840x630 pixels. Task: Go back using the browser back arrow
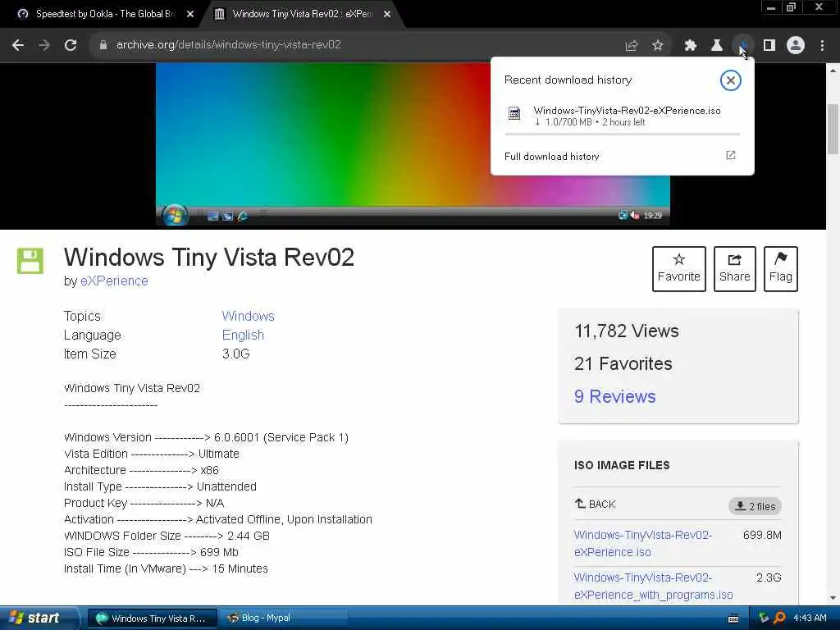click(18, 45)
